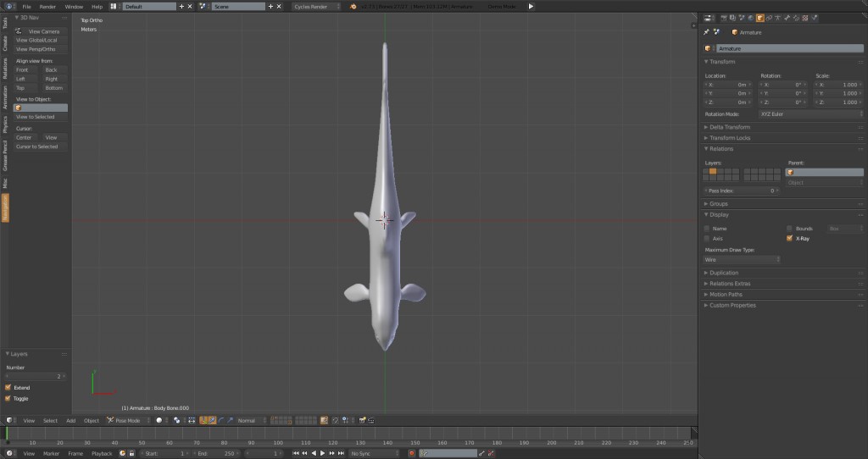The height and width of the screenshot is (459, 868).
Task: Toggle the timeline frame range lock icon
Action: pos(131,453)
